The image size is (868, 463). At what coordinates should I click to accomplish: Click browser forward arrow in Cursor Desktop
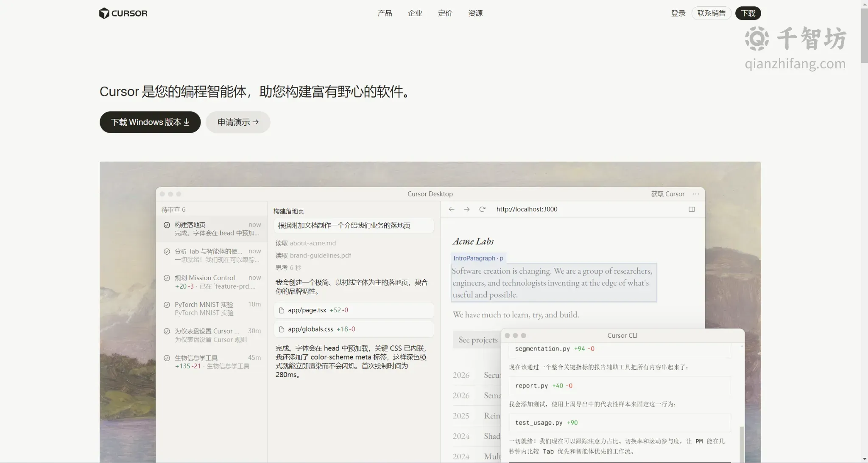[467, 209]
